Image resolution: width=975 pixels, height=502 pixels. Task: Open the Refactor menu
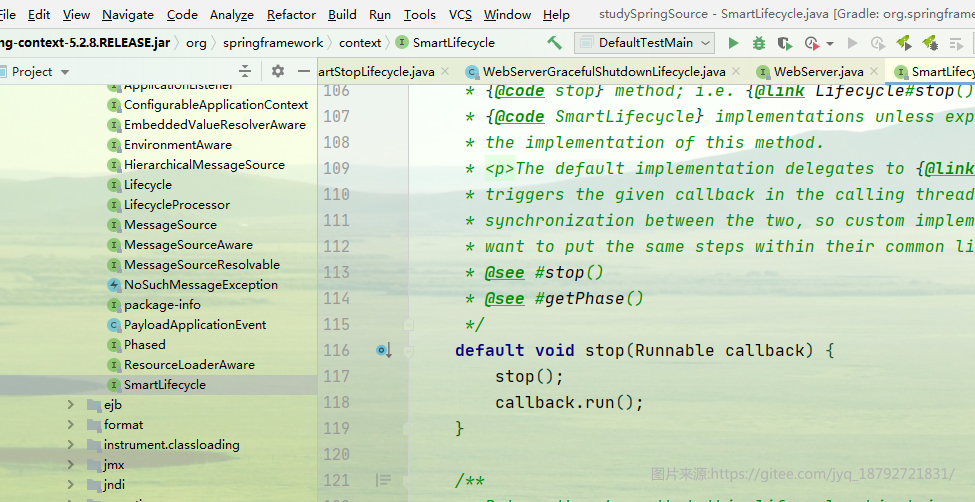click(292, 14)
